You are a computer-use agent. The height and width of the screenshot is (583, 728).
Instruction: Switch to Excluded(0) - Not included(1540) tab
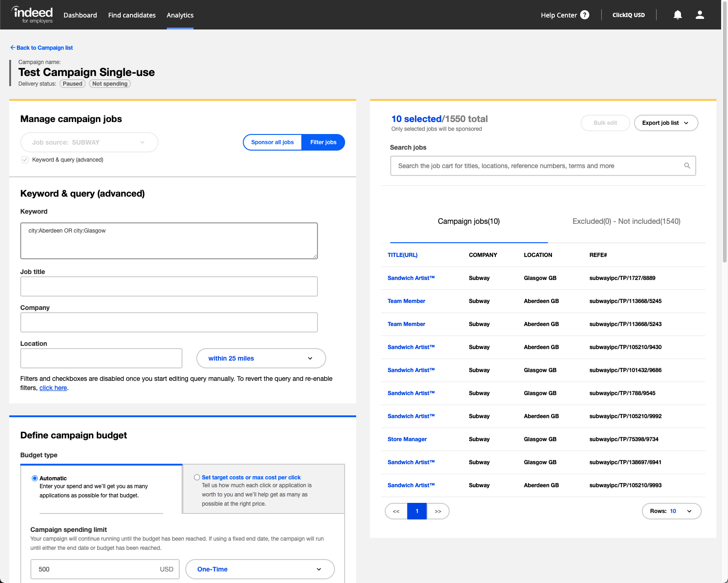click(627, 222)
